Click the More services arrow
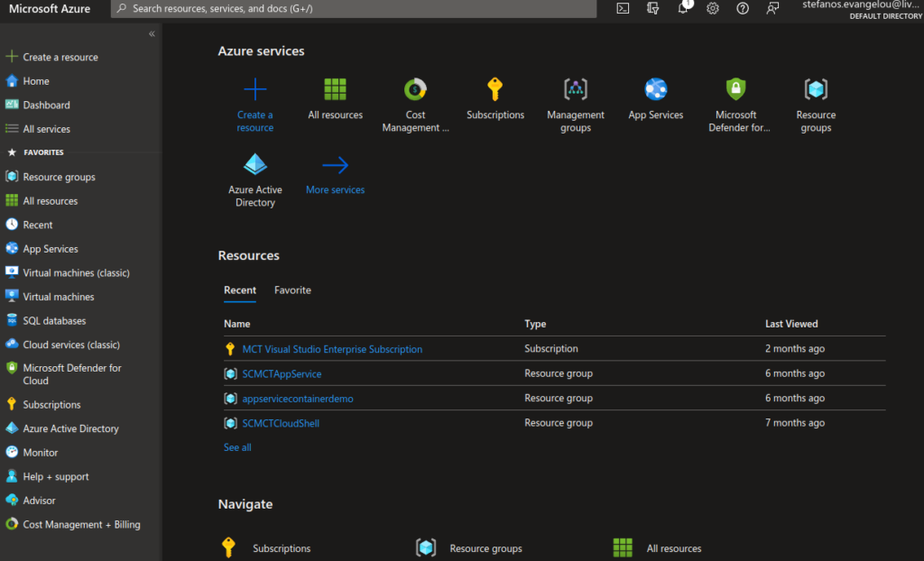The width and height of the screenshot is (924, 561). click(335, 165)
